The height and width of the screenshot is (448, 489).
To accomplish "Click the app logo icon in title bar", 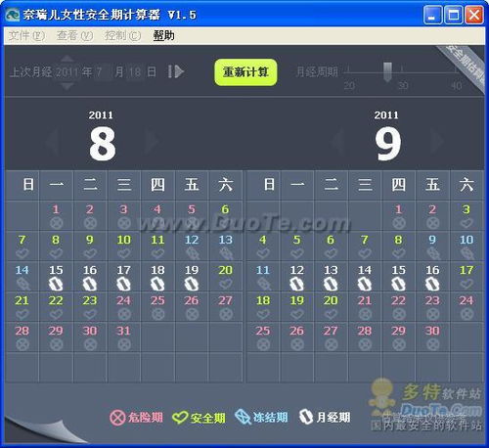I will (x=13, y=15).
